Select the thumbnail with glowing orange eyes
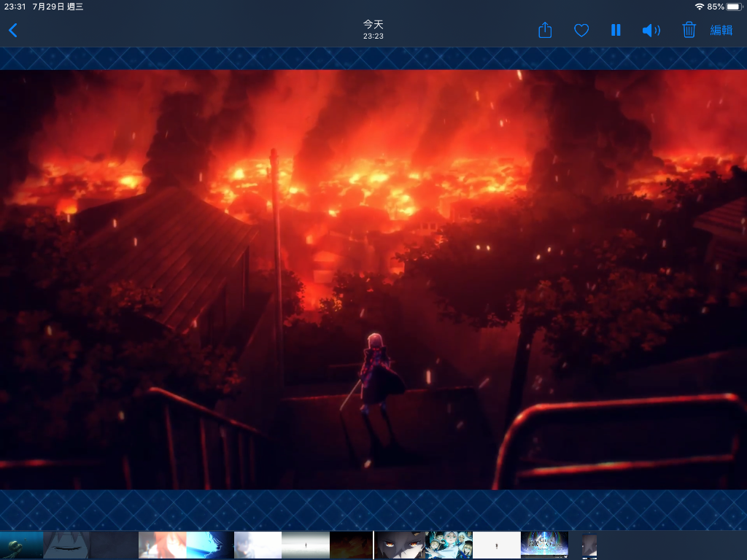This screenshot has width=747, height=560. (x=399, y=545)
